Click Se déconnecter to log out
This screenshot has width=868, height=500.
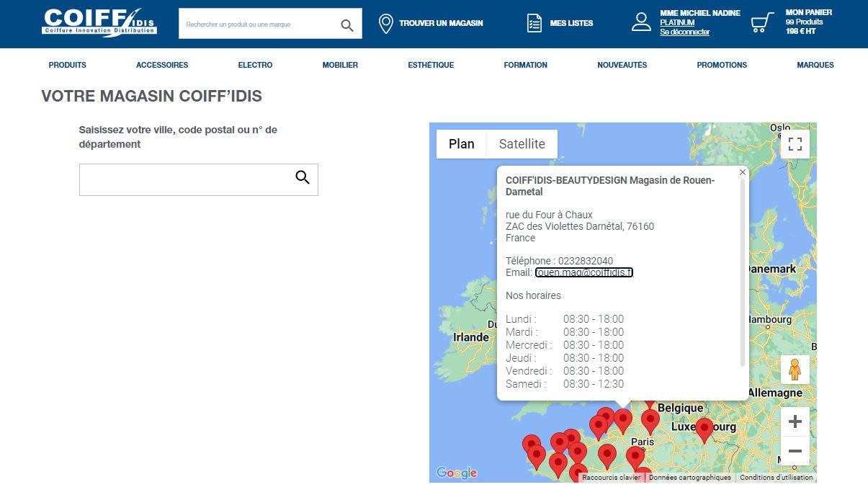click(685, 32)
